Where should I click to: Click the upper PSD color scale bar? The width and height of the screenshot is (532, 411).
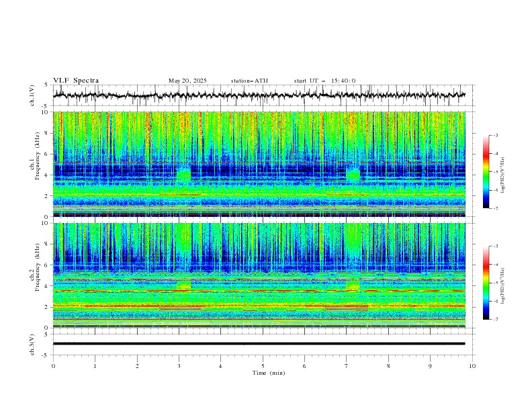486,172
